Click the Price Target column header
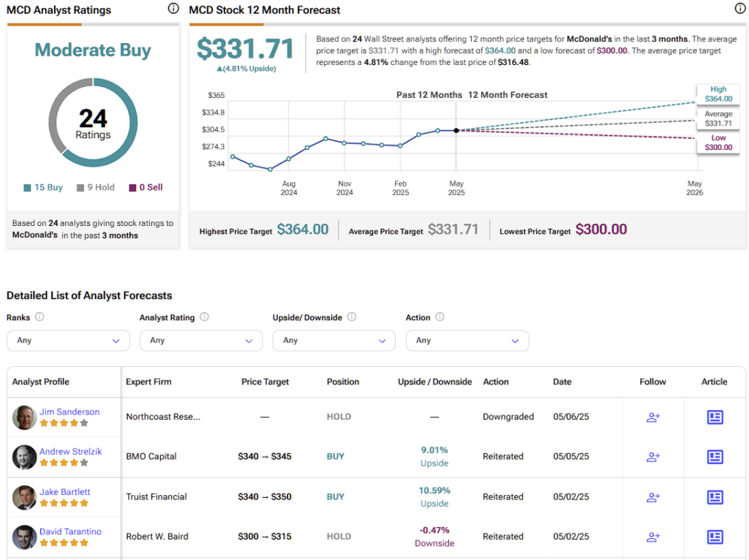 pos(265,382)
